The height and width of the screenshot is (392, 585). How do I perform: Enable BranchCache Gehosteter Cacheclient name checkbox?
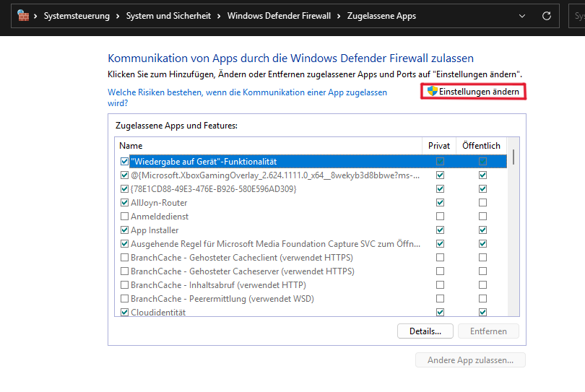[x=125, y=258]
